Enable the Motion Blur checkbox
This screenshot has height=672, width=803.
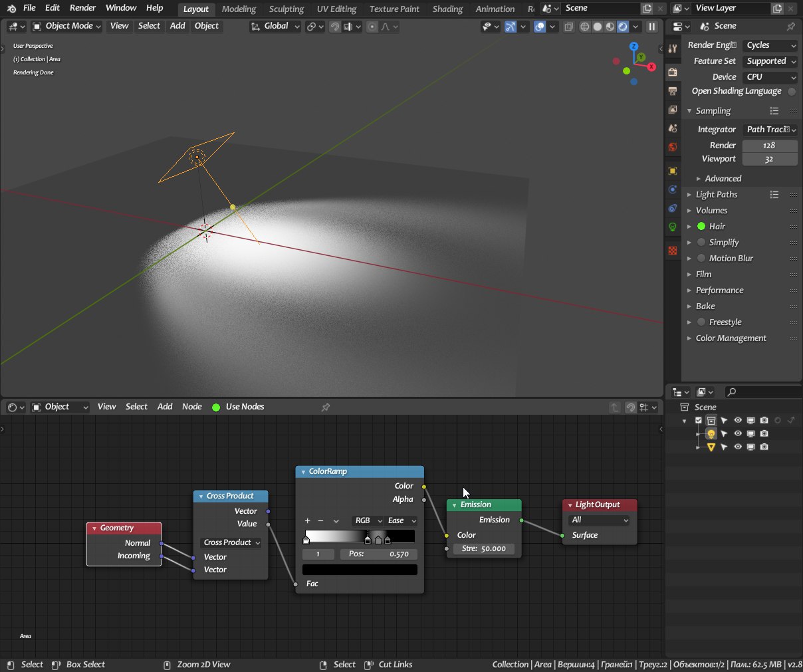701,259
